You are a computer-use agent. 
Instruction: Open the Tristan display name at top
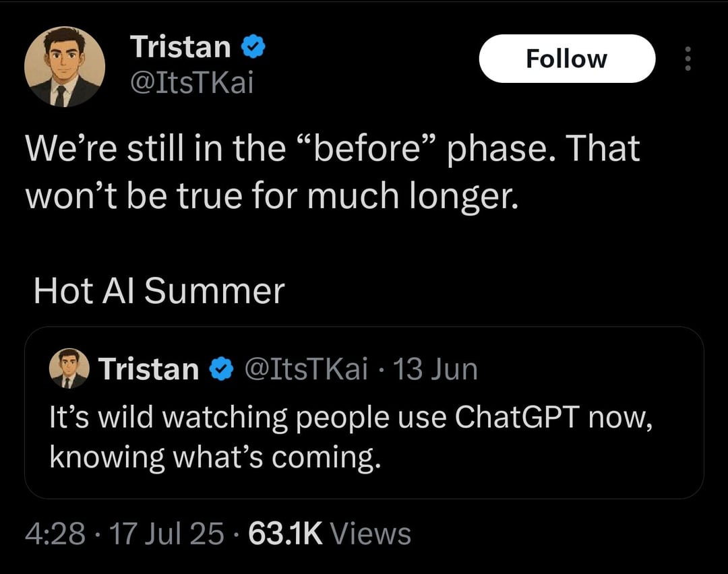pos(181,47)
